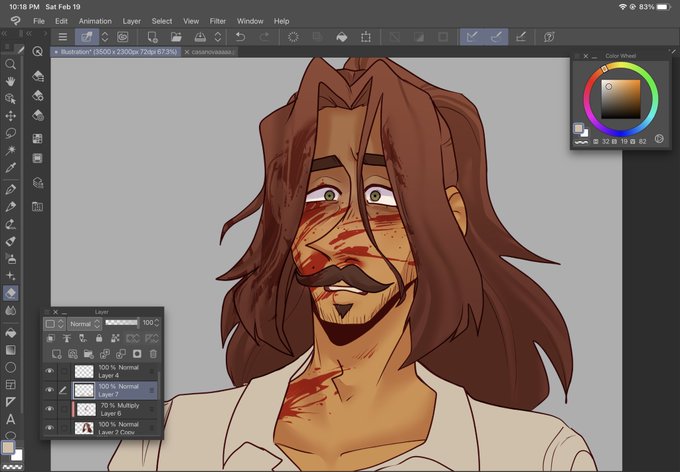
Task: Click the Redo arrow in command bar
Action: click(264, 37)
